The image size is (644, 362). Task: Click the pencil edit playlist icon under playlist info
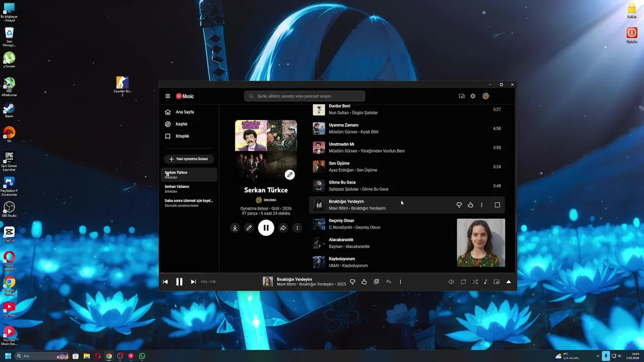(x=249, y=228)
